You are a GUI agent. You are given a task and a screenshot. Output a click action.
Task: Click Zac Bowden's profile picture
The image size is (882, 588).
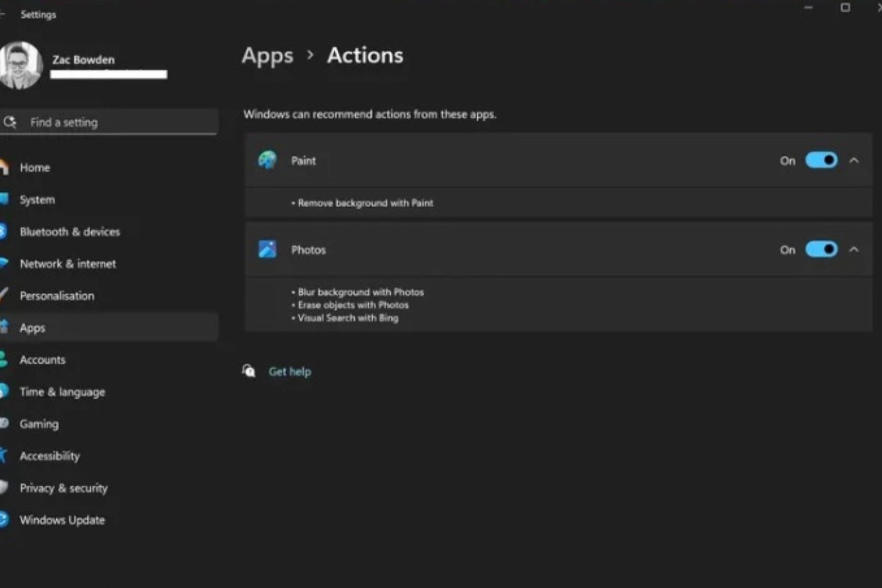pyautogui.click(x=20, y=65)
